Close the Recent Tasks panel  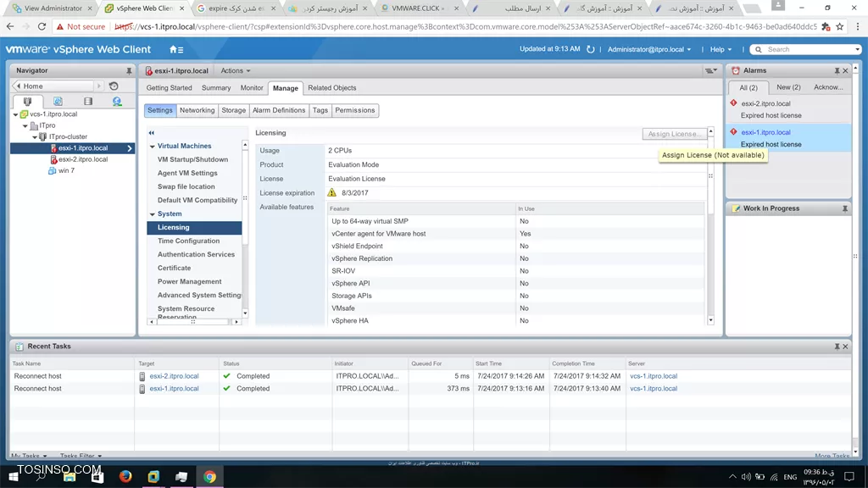(845, 347)
